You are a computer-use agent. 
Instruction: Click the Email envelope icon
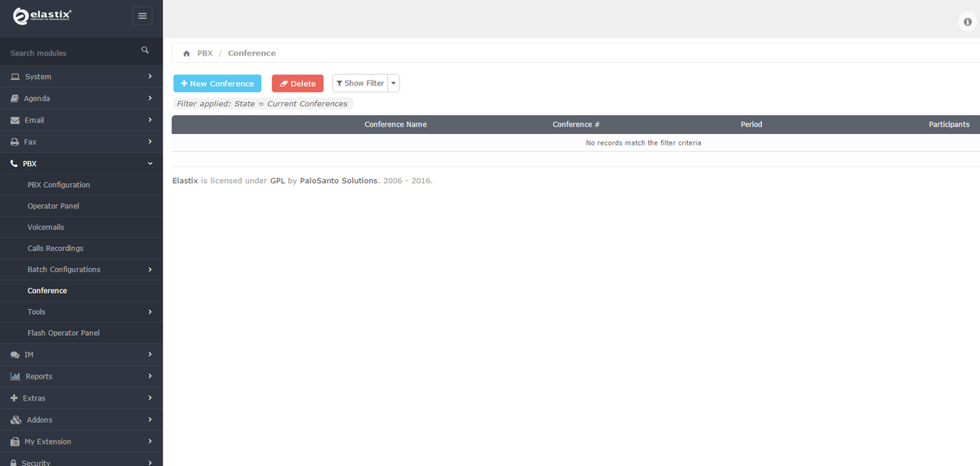15,120
